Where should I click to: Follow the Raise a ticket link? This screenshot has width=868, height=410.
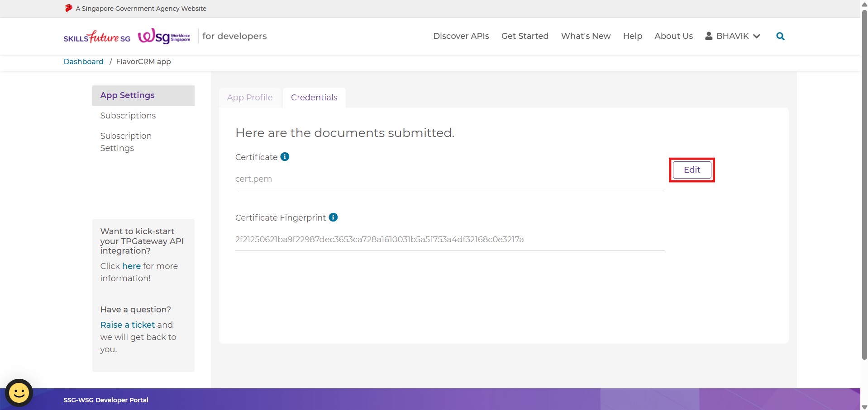click(128, 325)
